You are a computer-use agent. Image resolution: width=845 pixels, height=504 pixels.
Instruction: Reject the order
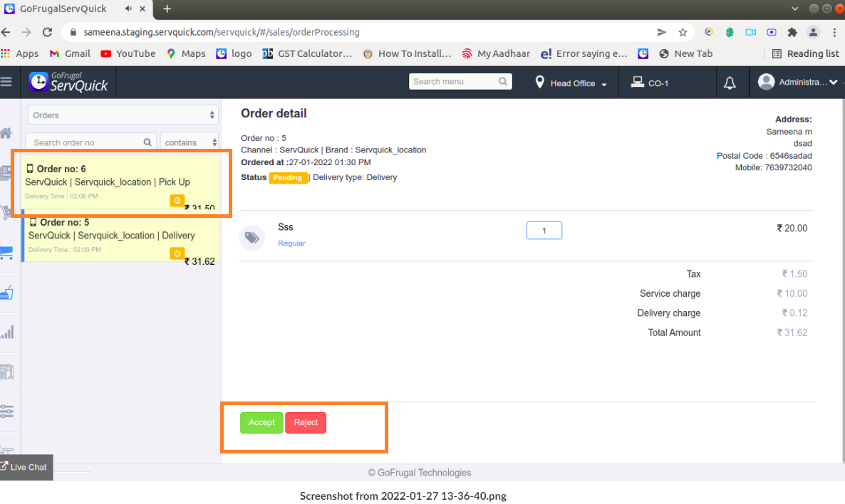coord(306,423)
